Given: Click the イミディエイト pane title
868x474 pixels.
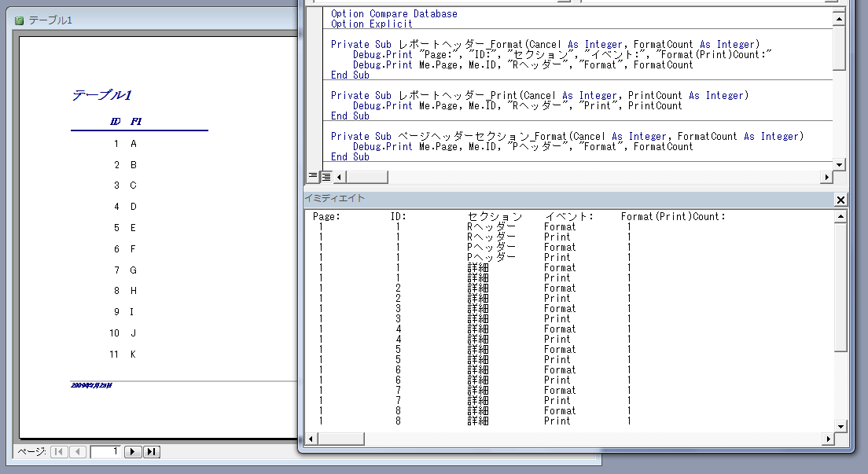Looking at the screenshot, I should point(335,198).
